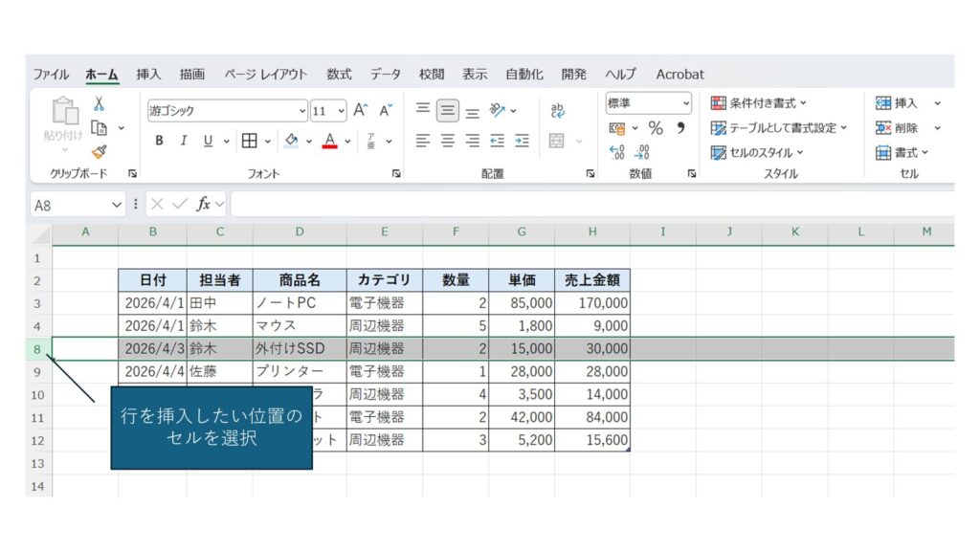980x551 pixels.
Task: Click the Wrap Text icon
Action: (x=558, y=111)
